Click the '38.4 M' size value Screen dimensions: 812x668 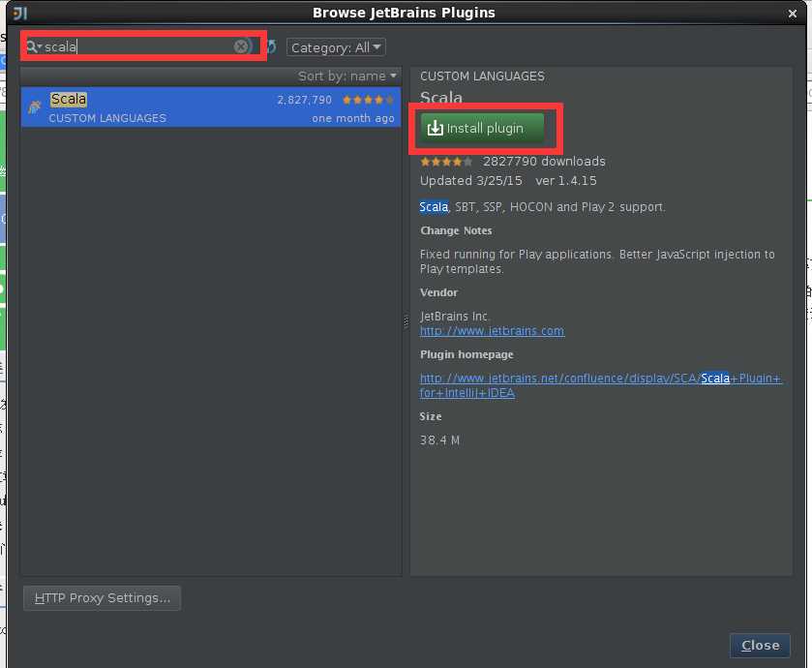tap(439, 440)
